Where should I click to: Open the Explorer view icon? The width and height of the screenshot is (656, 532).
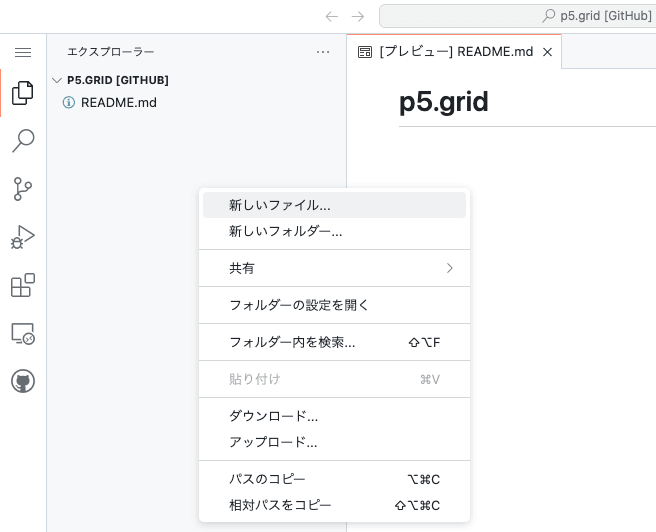click(22, 94)
